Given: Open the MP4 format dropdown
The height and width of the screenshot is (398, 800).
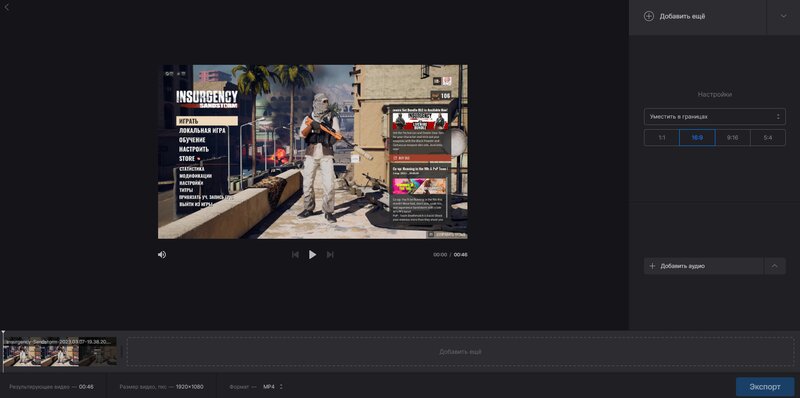Looking at the screenshot, I should (x=273, y=387).
